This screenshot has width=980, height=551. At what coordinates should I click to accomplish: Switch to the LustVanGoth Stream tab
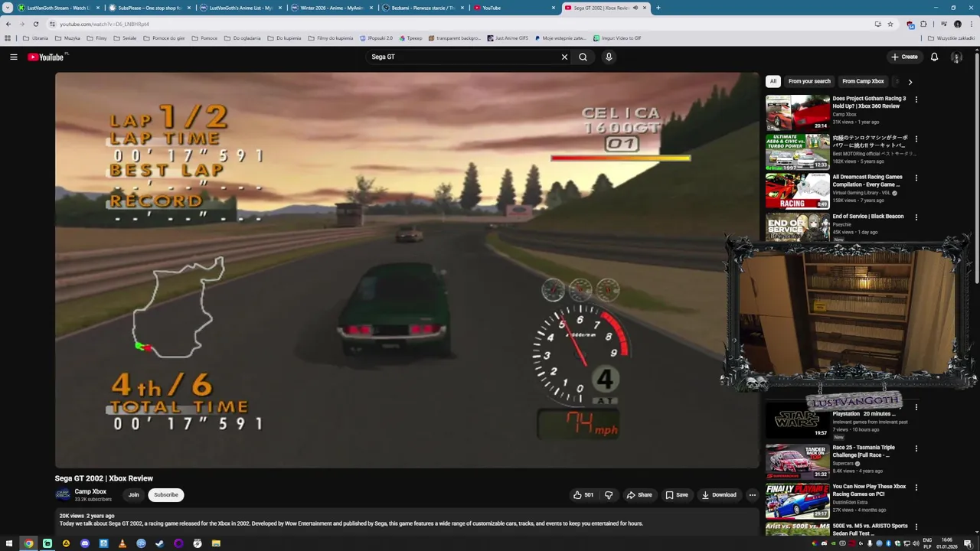[x=58, y=8]
